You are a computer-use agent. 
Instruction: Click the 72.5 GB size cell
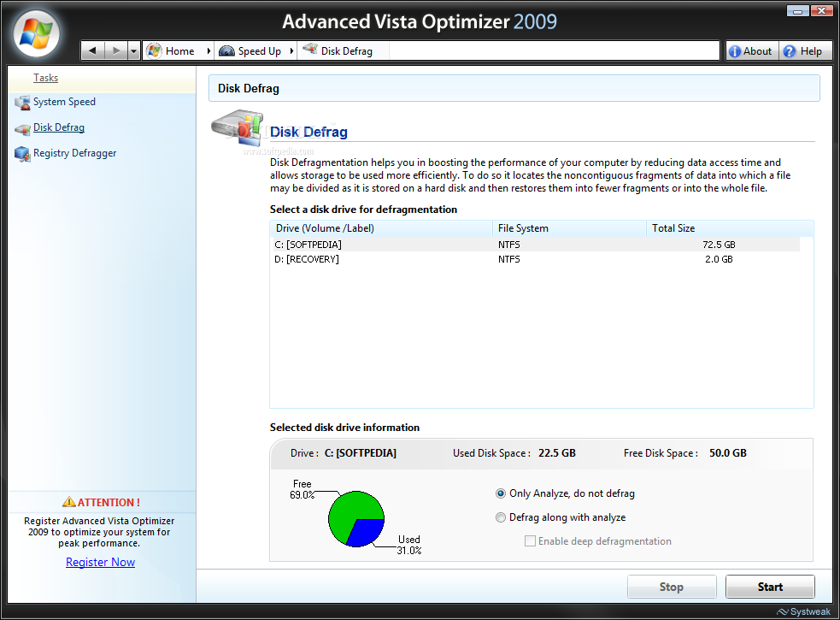tap(719, 245)
